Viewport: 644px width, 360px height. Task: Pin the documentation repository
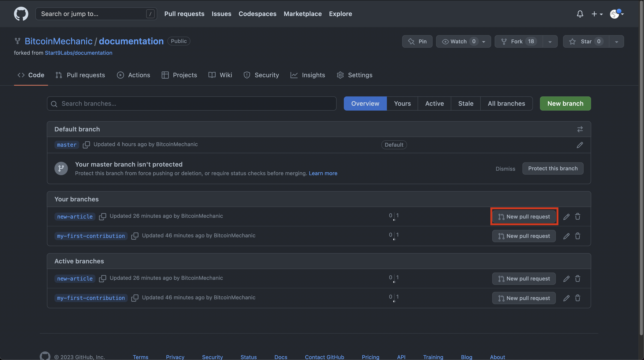tap(417, 42)
